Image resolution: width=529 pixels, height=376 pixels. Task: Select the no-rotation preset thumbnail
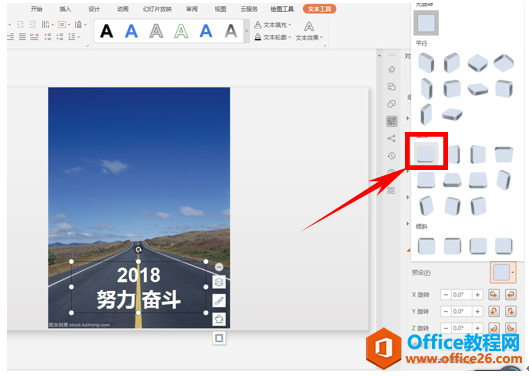pos(426,23)
